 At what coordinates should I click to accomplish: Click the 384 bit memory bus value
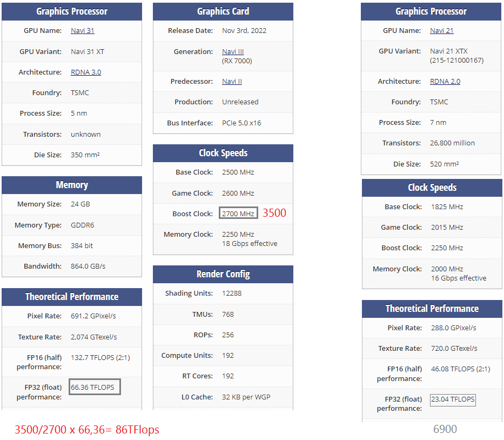[82, 246]
